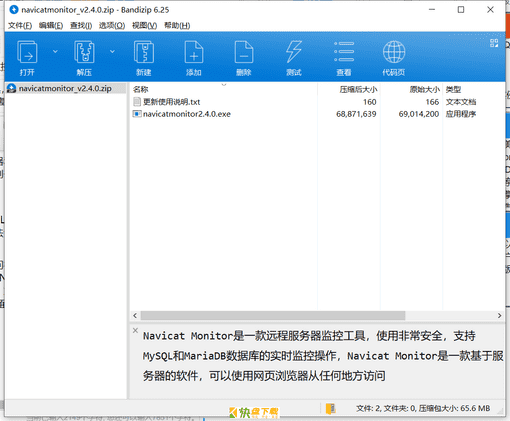This screenshot has height=421, width=510.
Task: Click the Bandizip logo in title bar
Action: [x=14, y=10]
